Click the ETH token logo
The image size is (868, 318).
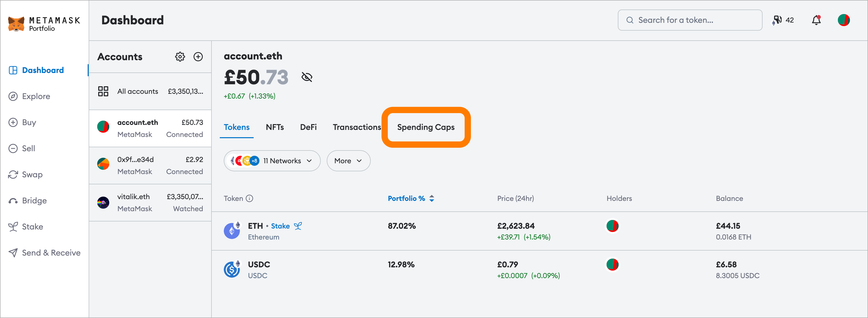[232, 231]
